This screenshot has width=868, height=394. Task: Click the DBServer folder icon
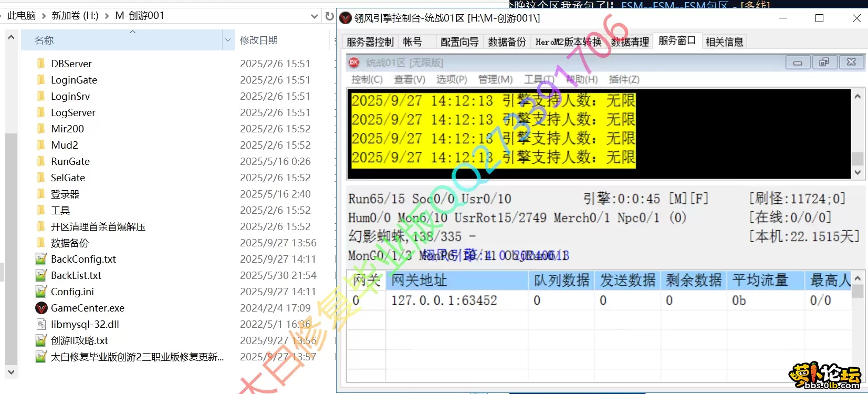click(x=41, y=64)
